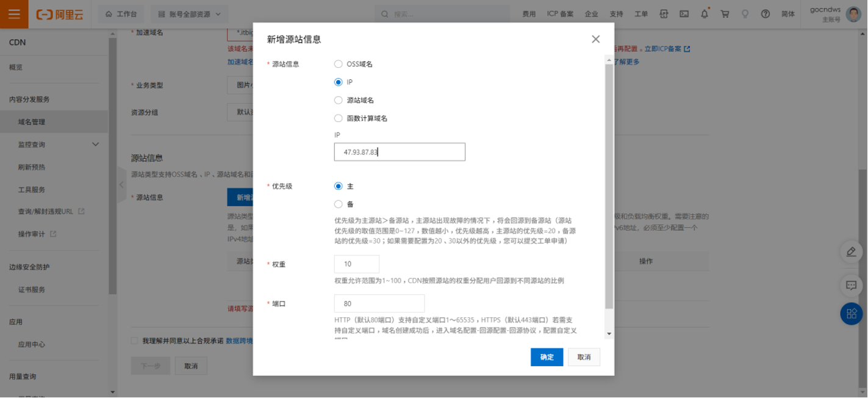This screenshot has width=868, height=398.
Task: Open 应用中心 in the sidebar
Action: (x=32, y=344)
